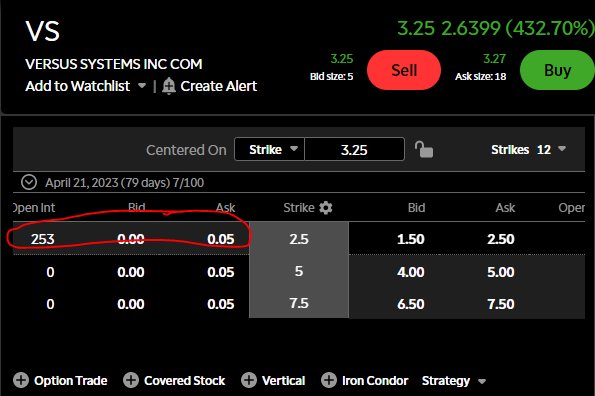Image resolution: width=595 pixels, height=396 pixels.
Task: Click the 0.05 ask for 2.5 strike
Action: point(220,239)
